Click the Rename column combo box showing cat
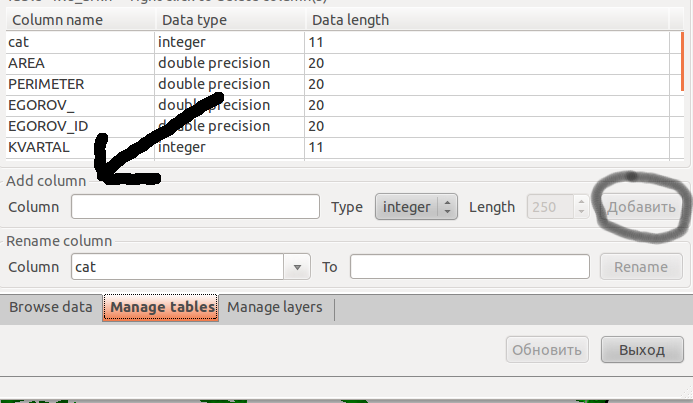 (180, 267)
